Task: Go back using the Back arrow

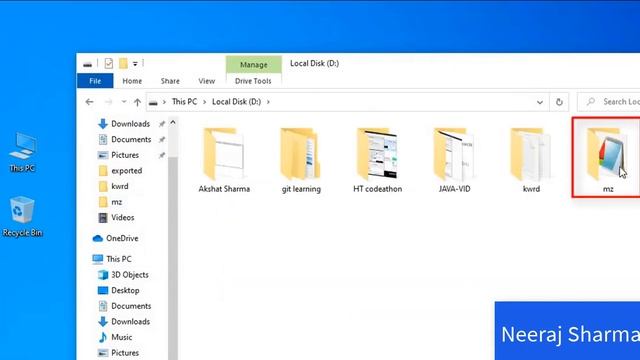Action: click(x=89, y=102)
